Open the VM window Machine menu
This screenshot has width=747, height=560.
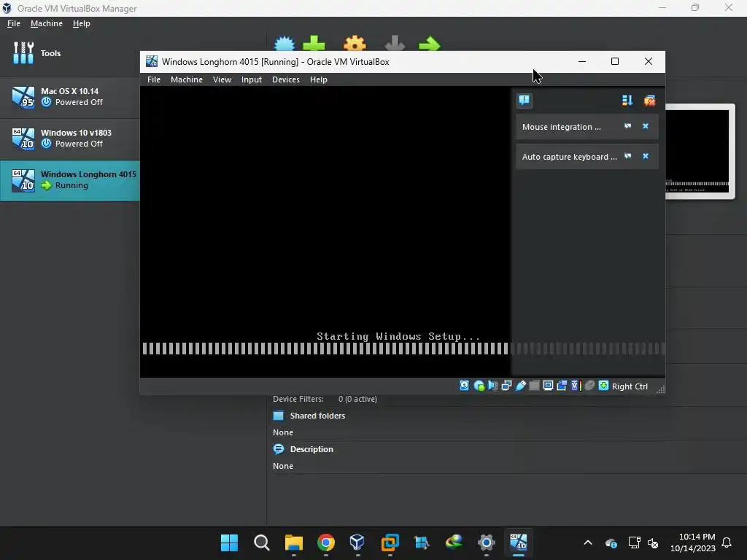[186, 79]
